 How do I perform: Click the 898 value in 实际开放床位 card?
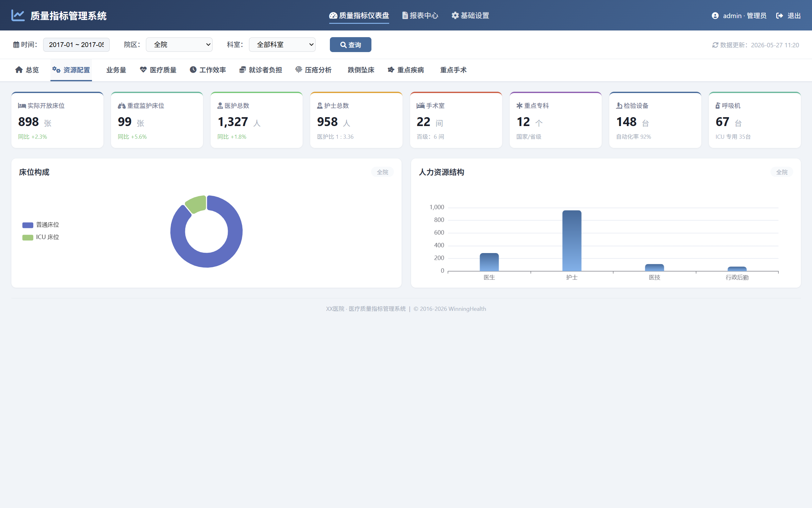click(x=29, y=122)
